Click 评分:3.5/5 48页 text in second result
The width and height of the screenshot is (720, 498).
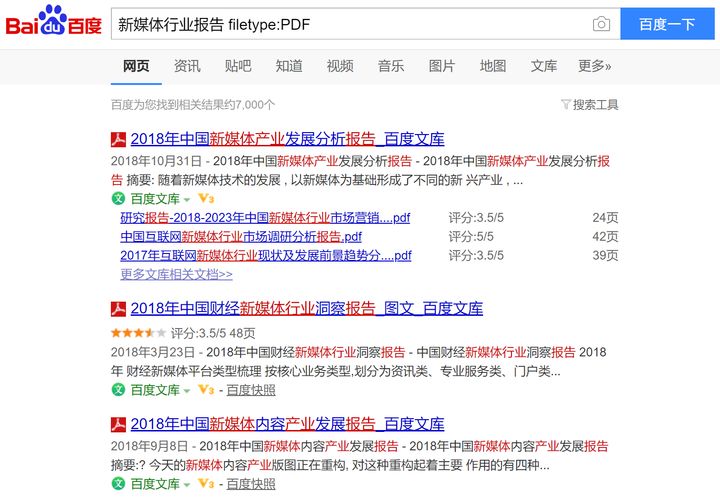point(213,333)
